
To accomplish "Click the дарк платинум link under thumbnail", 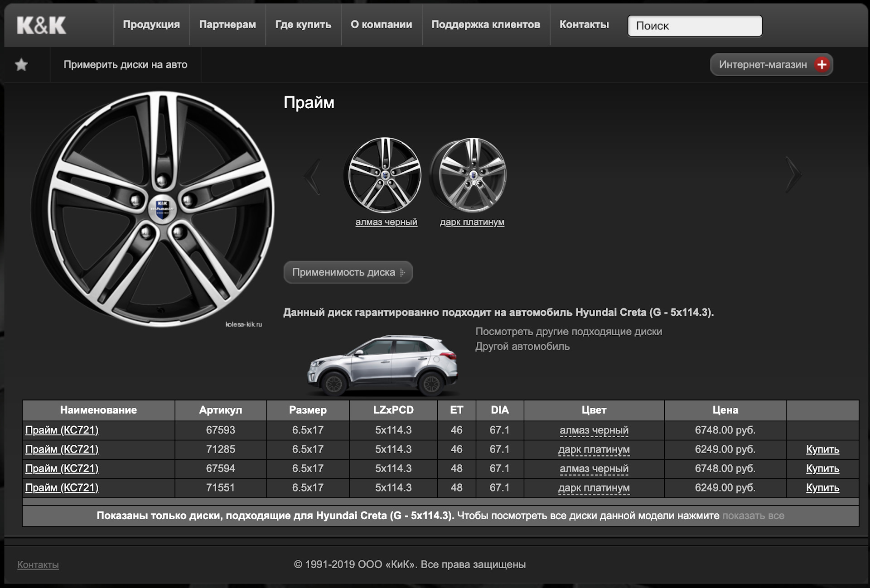I will [472, 222].
